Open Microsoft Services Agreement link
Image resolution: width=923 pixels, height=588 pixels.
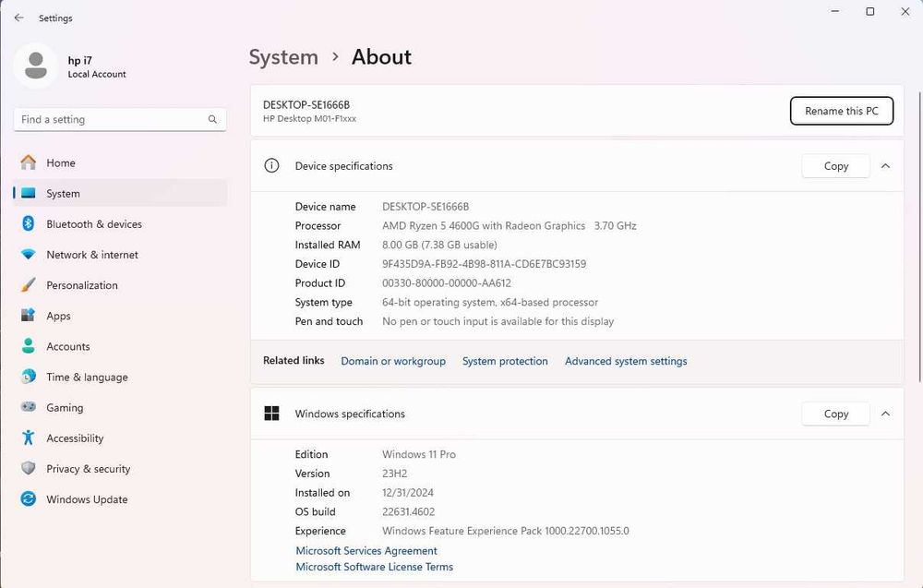click(x=366, y=551)
